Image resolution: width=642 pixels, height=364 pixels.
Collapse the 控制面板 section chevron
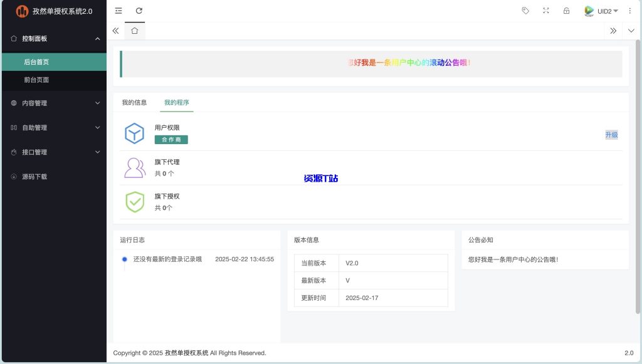[x=97, y=38]
